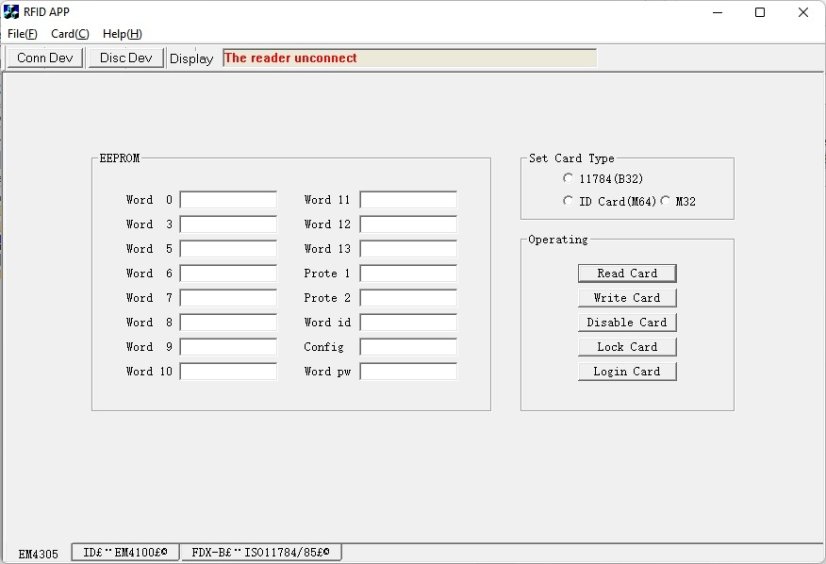
Task: Focus the Word 12 input field
Action: (x=408, y=224)
